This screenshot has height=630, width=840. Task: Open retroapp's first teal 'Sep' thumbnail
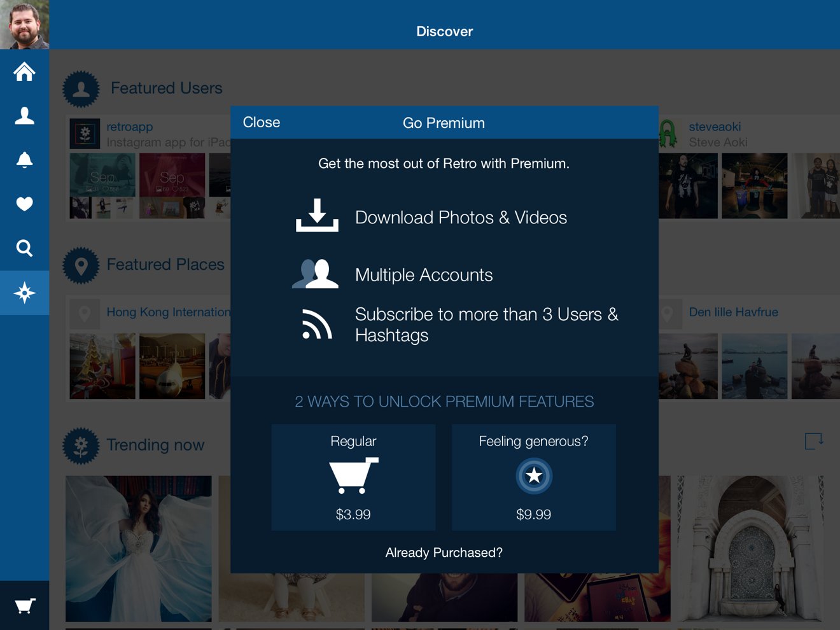tap(102, 174)
